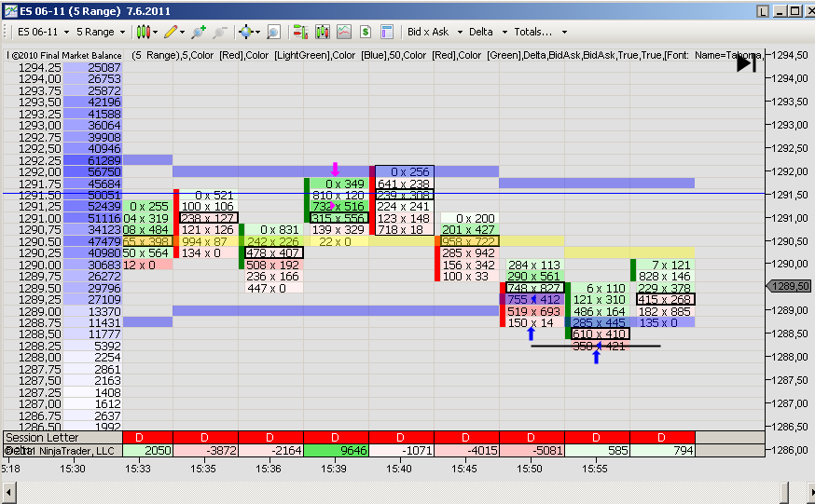Select the pencil drawing tools icon
Viewport: 815px width, 504px height.
point(171,33)
